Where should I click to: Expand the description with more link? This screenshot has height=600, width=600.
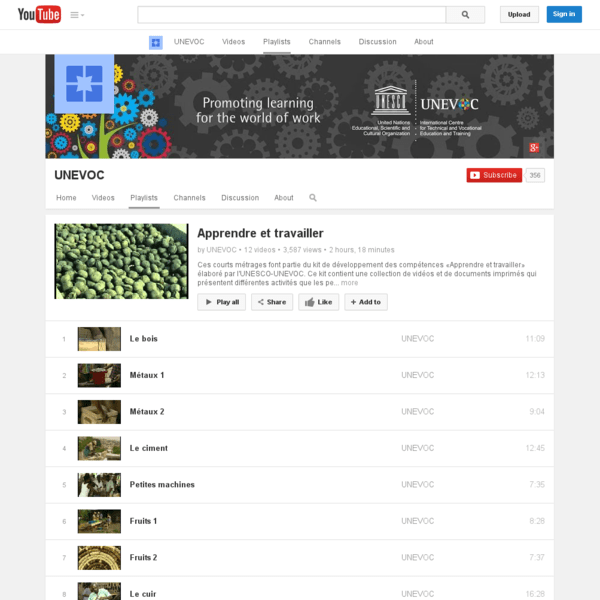click(349, 283)
